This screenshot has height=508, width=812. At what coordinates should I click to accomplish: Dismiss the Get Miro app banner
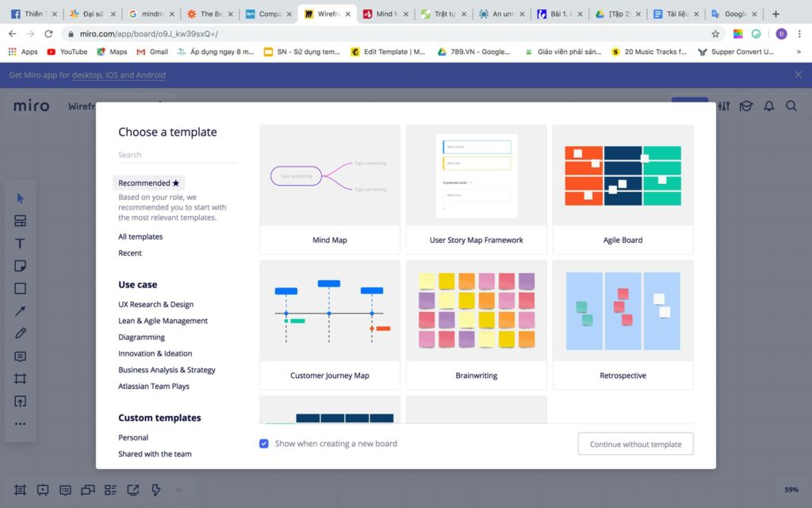pyautogui.click(x=799, y=75)
